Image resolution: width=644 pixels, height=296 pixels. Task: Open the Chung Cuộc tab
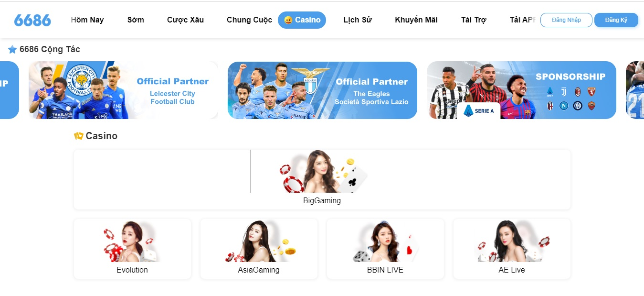click(x=249, y=20)
